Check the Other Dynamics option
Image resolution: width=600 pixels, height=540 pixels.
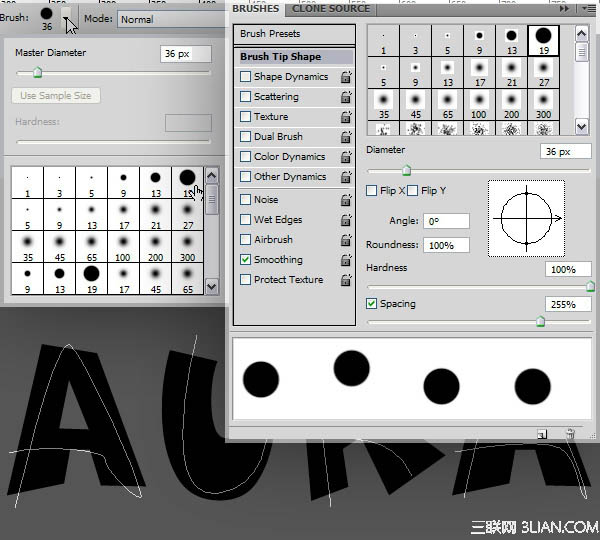[245, 176]
